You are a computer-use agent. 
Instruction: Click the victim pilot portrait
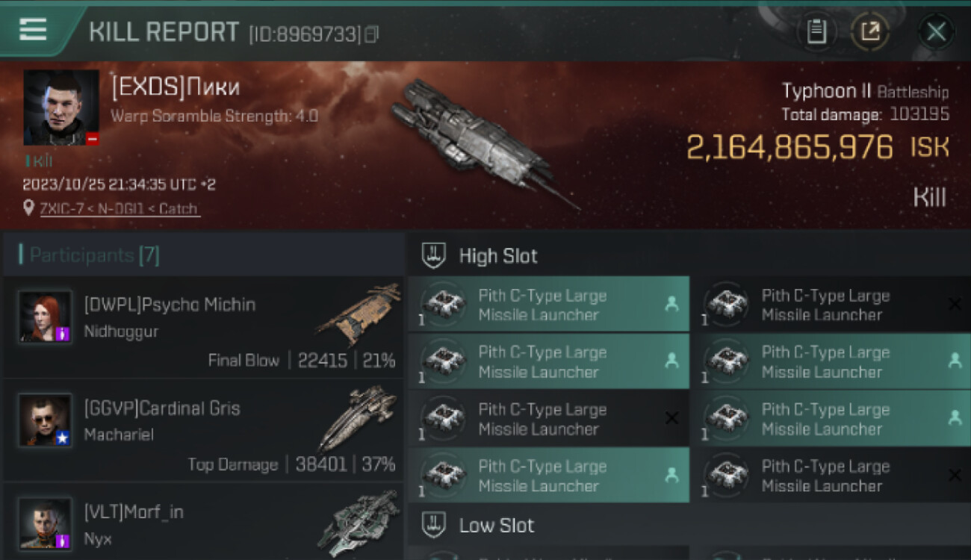61,108
